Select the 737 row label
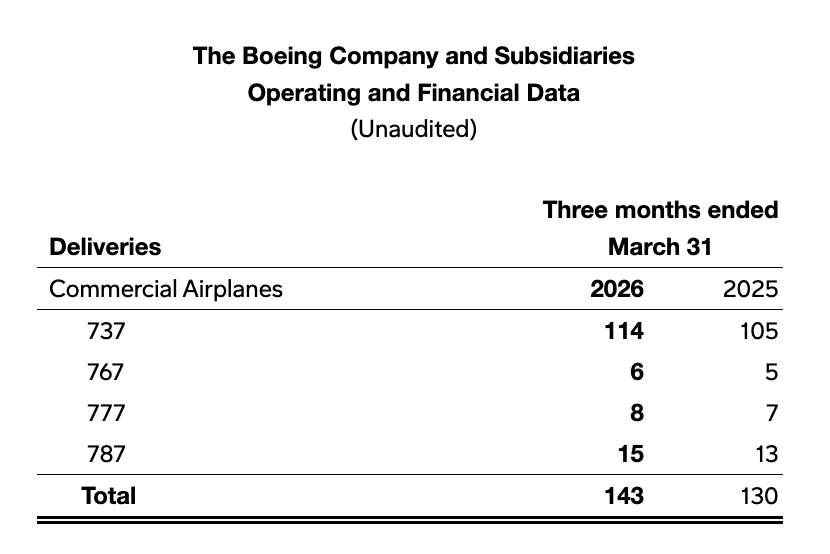 107,331
